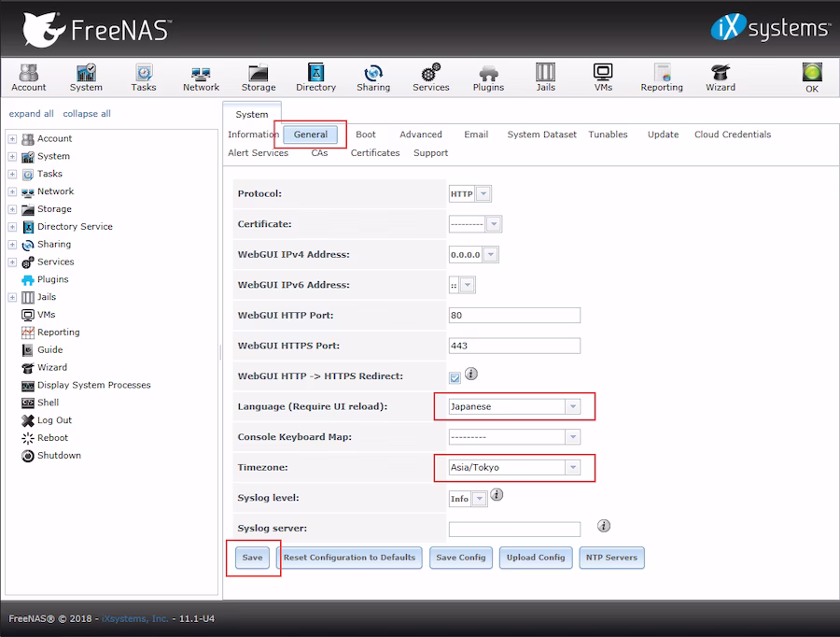Click the Save Config button
The image size is (840, 637).
pyautogui.click(x=461, y=558)
